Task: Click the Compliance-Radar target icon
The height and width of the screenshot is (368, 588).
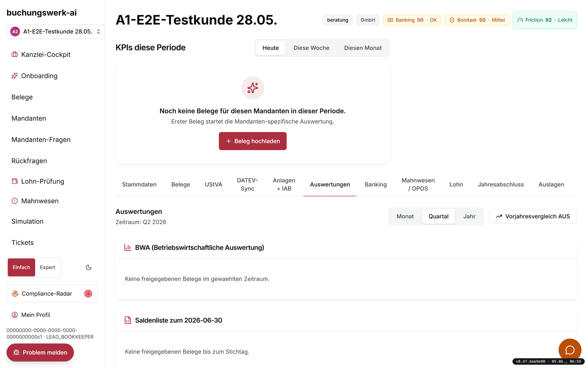Action: [x=15, y=293]
